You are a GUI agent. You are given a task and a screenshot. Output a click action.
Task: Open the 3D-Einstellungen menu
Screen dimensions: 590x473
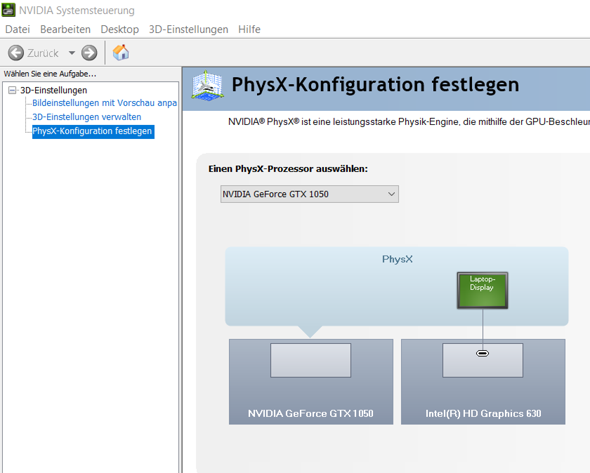click(189, 29)
